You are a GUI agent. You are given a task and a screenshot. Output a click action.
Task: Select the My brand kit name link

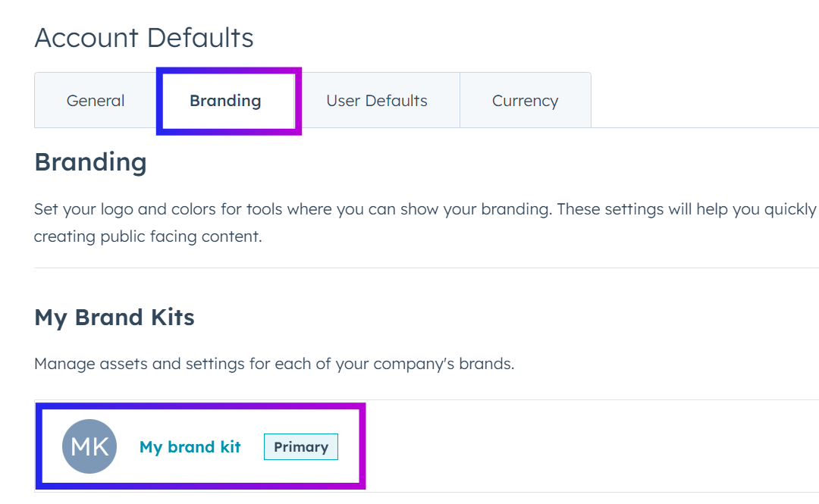point(190,446)
